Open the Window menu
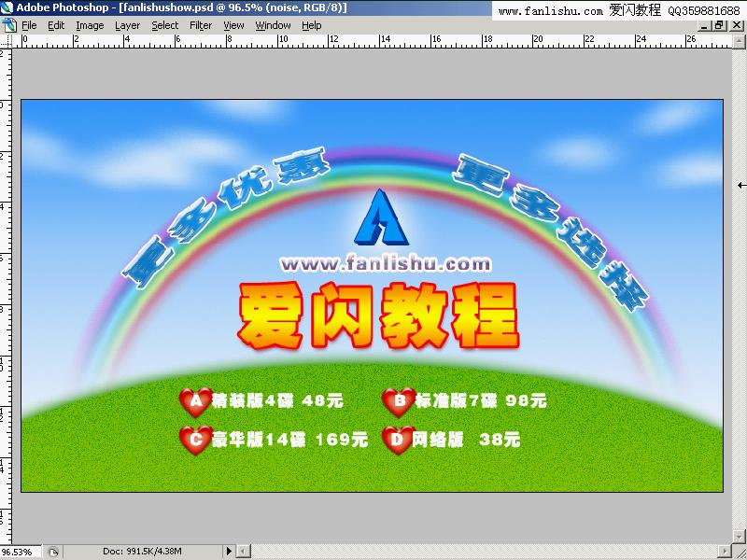The height and width of the screenshot is (560, 747). [x=273, y=25]
